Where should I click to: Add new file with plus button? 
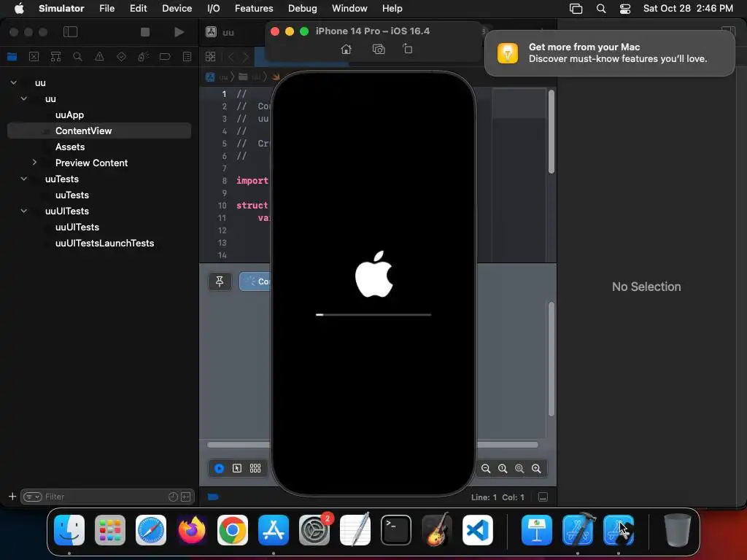click(x=12, y=497)
